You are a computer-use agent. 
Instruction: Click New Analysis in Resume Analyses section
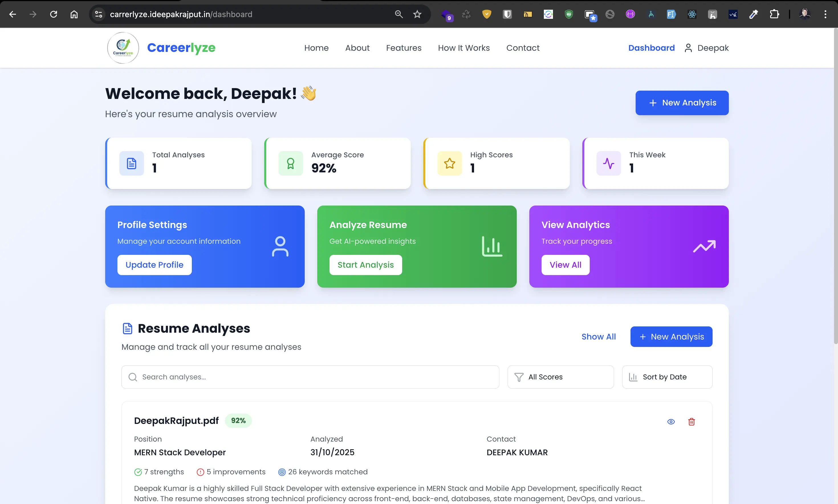[x=671, y=337]
